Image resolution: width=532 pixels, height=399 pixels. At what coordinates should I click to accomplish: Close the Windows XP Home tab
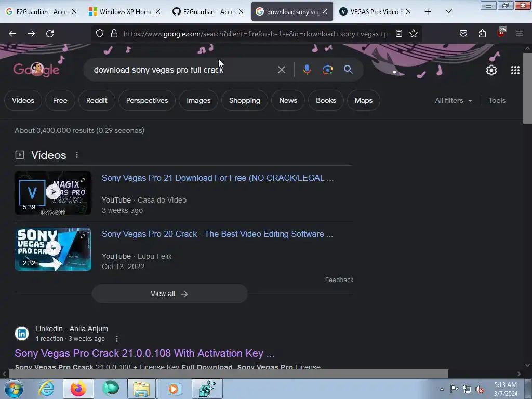click(x=158, y=12)
